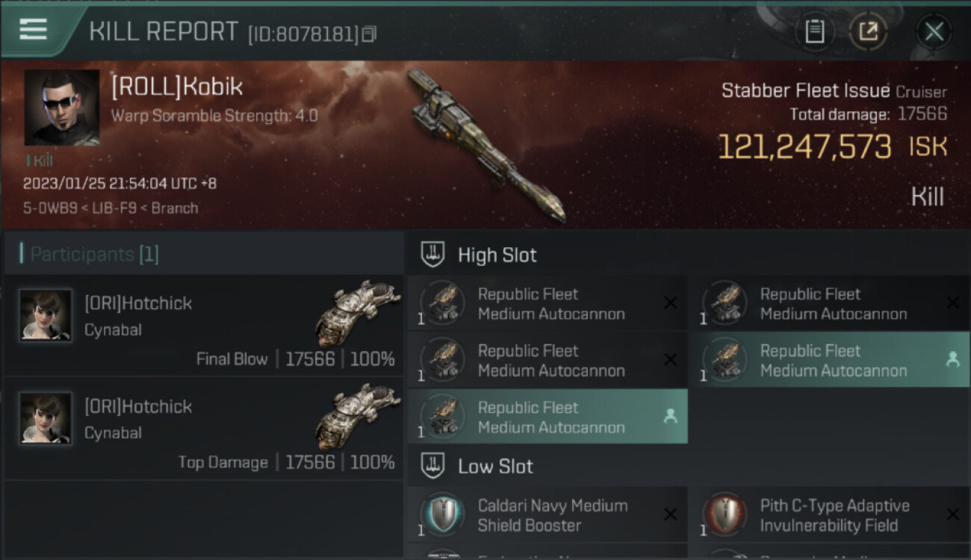This screenshot has width=971, height=560.
Task: Click the Stabber Fleet Issue ship image
Action: [x=485, y=146]
